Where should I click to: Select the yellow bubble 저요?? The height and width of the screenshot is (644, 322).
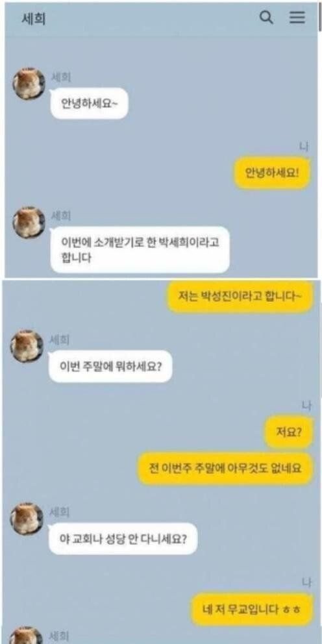pyautogui.click(x=289, y=432)
